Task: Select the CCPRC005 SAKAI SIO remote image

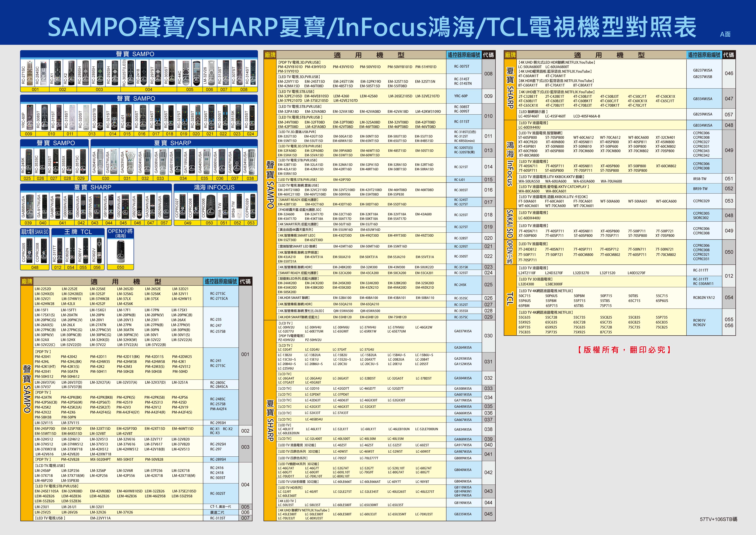Action: 30,250
